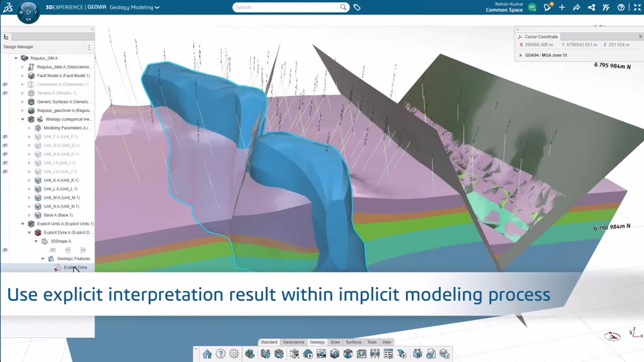Switch to the Geoscience toolbar tab
This screenshot has height=362, width=644.
(x=293, y=342)
